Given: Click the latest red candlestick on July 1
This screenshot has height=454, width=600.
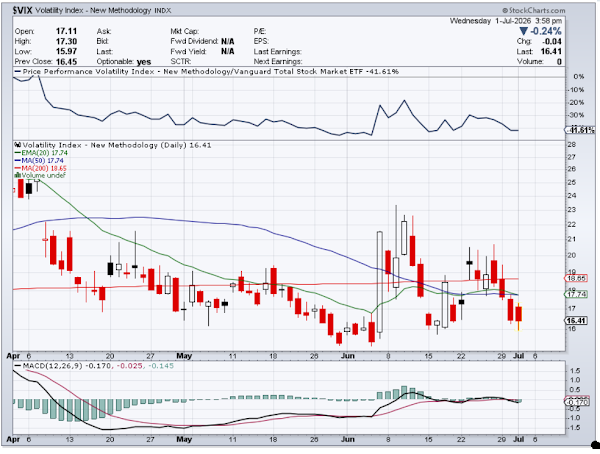Looking at the screenshot, I should pyautogui.click(x=519, y=314).
